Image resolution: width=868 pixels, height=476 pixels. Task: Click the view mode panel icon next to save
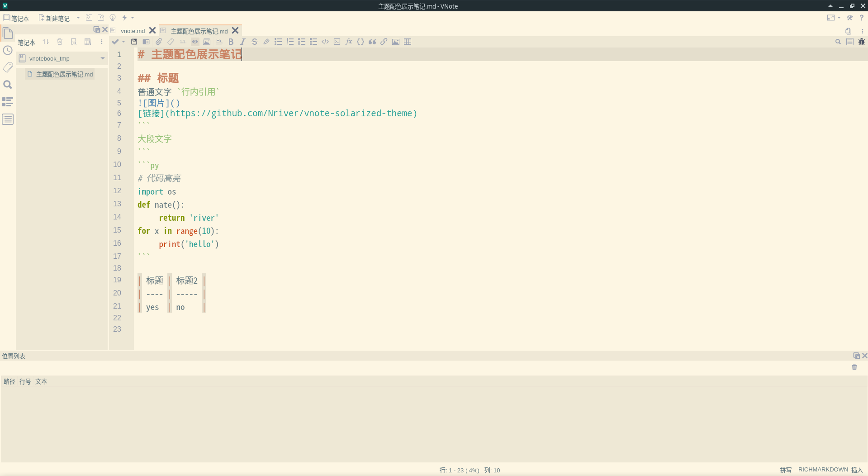(x=146, y=42)
